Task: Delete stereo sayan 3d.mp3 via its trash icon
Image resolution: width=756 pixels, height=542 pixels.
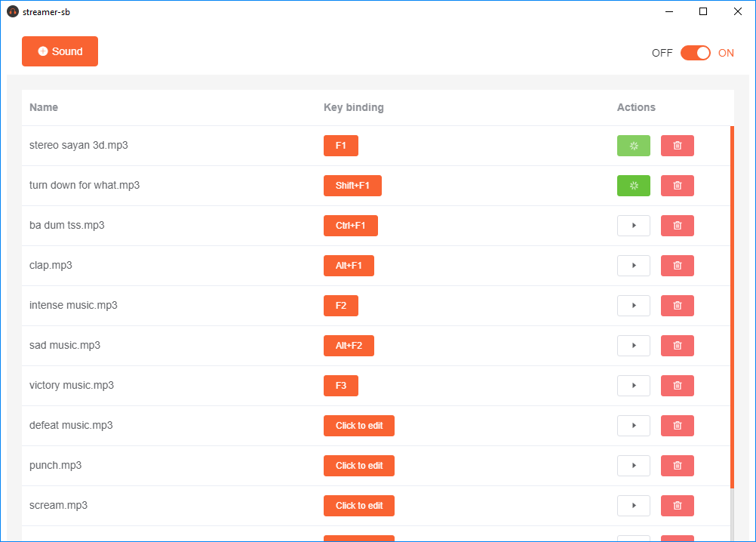Action: 678,146
